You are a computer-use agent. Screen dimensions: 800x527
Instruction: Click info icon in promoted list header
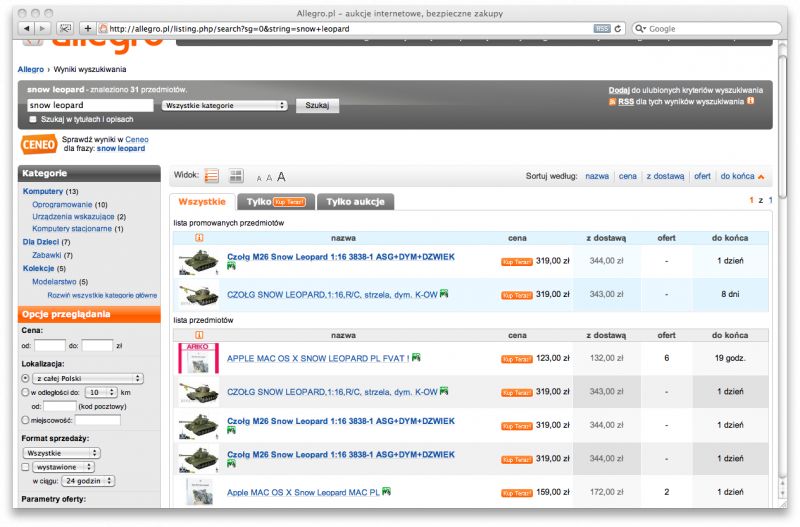[199, 238]
